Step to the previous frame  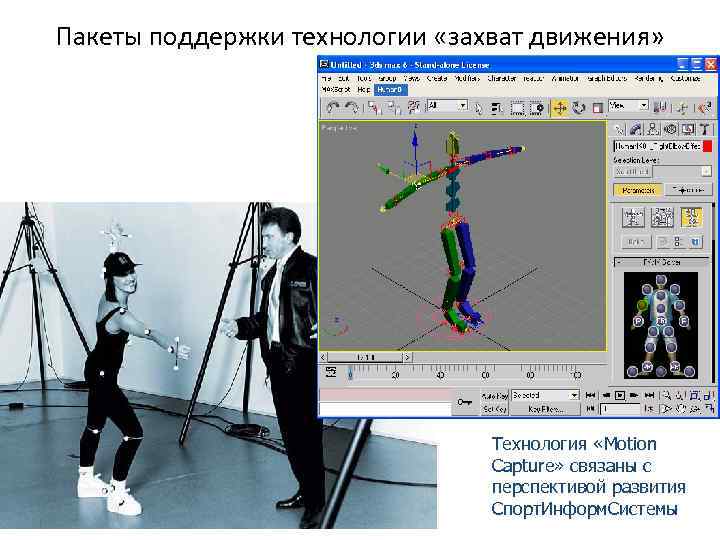tap(606, 395)
